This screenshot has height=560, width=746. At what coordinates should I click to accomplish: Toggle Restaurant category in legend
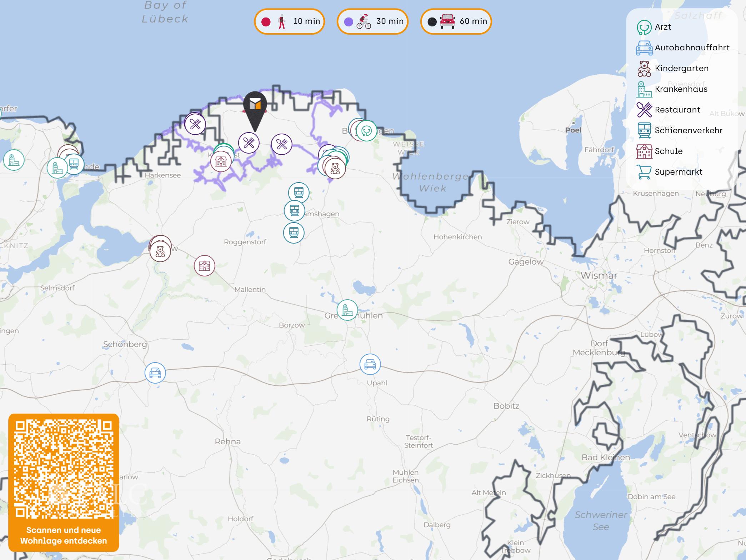tap(669, 110)
